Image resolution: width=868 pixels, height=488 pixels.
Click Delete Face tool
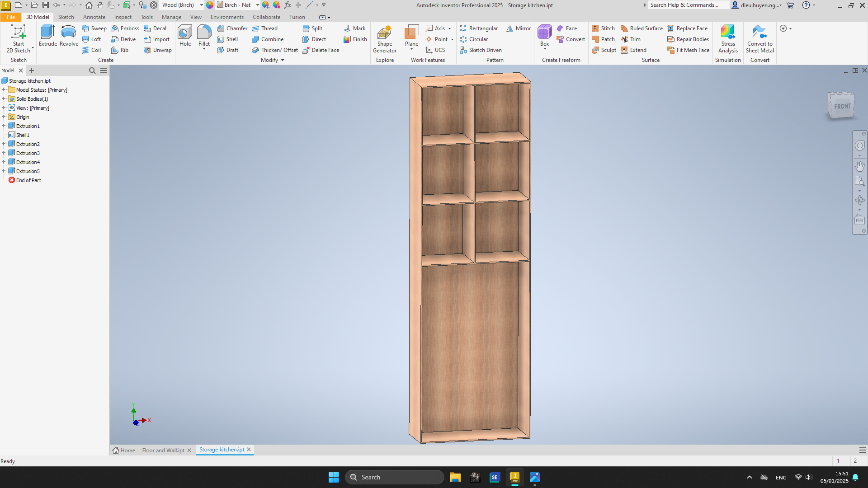coord(321,50)
